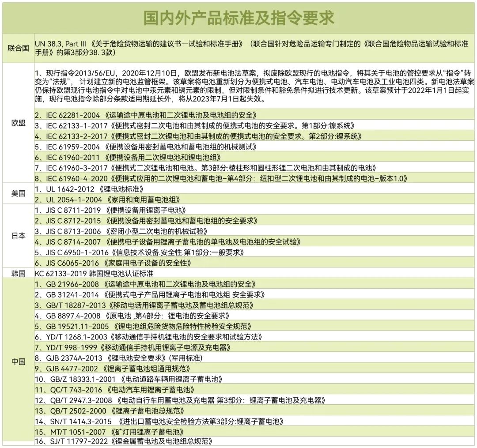Select the JIS C6065-2016 row
Viewport: 477px width, 448px height.
[113, 263]
